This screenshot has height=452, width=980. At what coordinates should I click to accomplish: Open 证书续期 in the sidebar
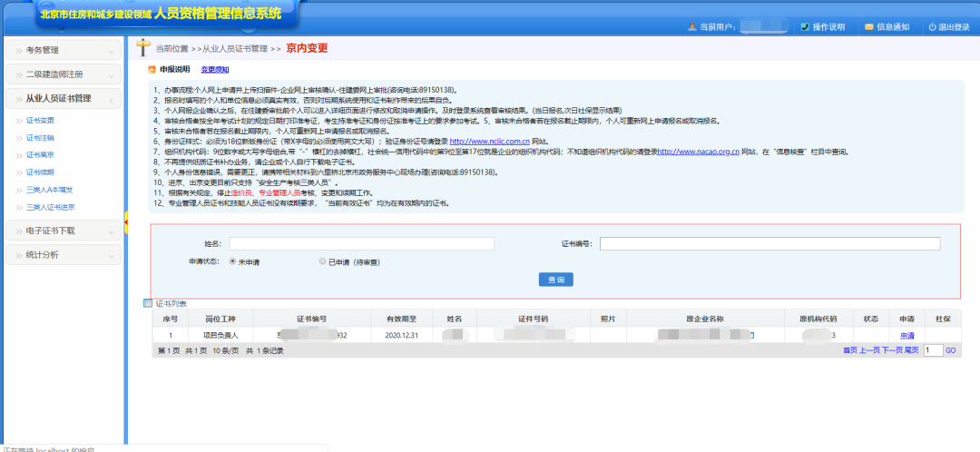pyautogui.click(x=40, y=172)
